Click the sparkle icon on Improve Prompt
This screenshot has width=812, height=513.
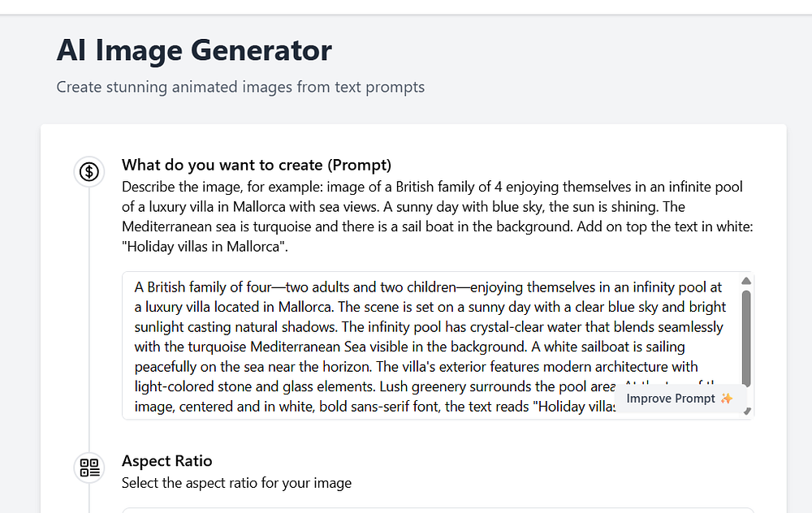(x=727, y=399)
